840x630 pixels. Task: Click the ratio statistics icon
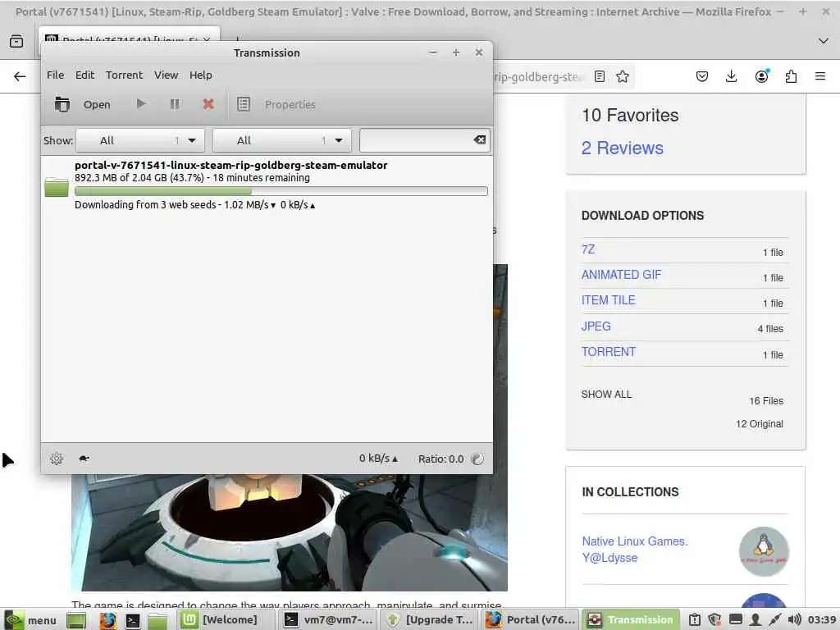(x=477, y=459)
